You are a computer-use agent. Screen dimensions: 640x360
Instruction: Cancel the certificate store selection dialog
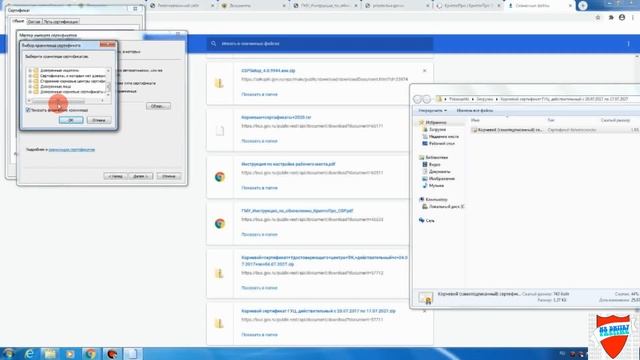pyautogui.click(x=99, y=120)
